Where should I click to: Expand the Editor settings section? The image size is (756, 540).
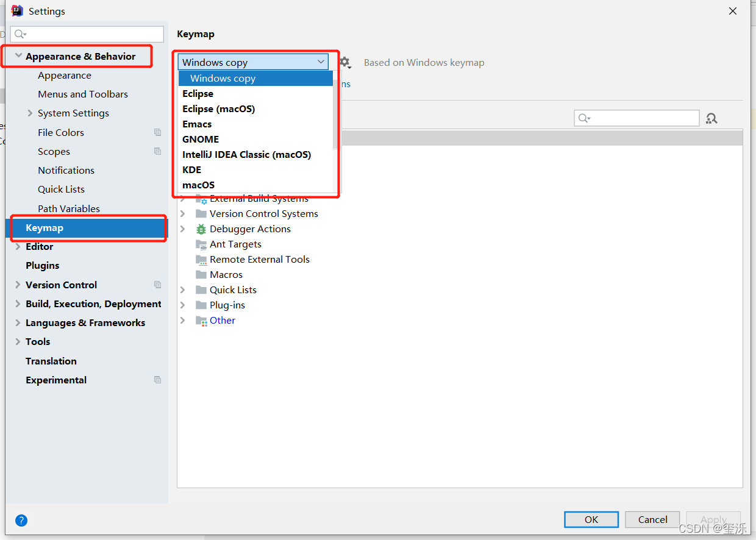[18, 247]
